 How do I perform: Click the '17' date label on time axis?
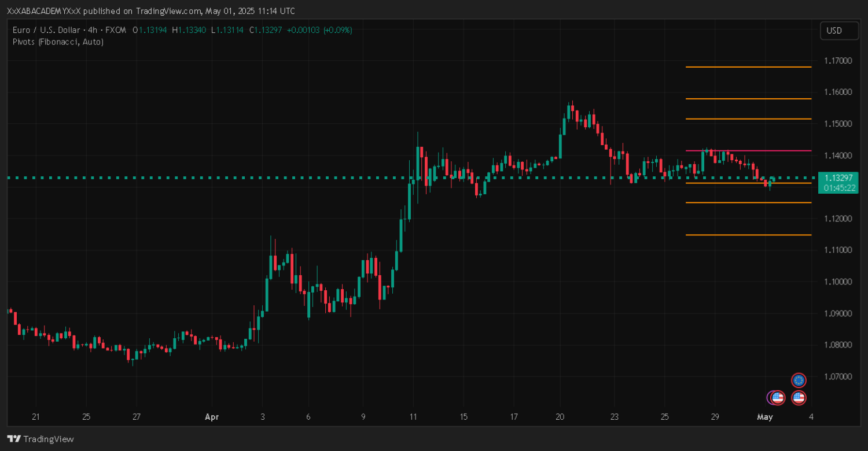pos(514,417)
